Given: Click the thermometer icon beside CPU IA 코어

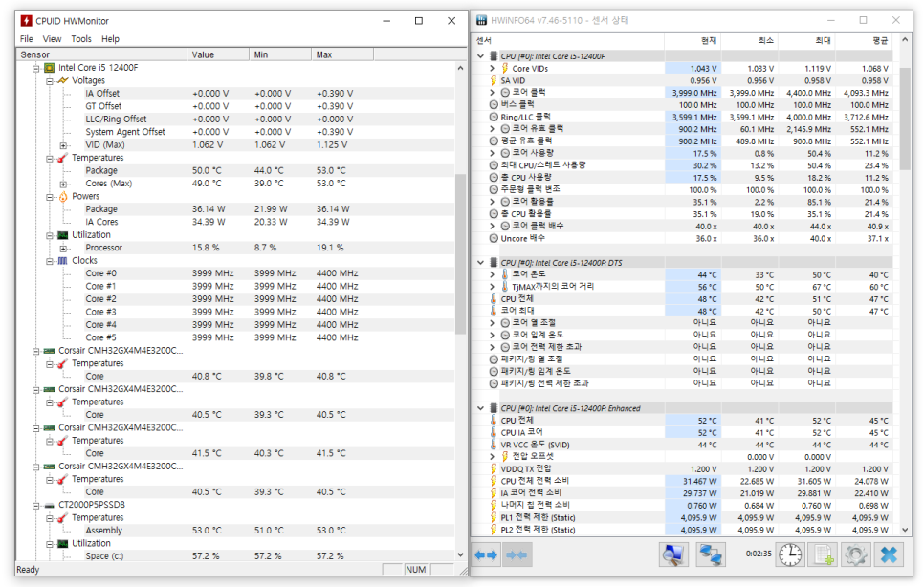Looking at the screenshot, I should (494, 432).
